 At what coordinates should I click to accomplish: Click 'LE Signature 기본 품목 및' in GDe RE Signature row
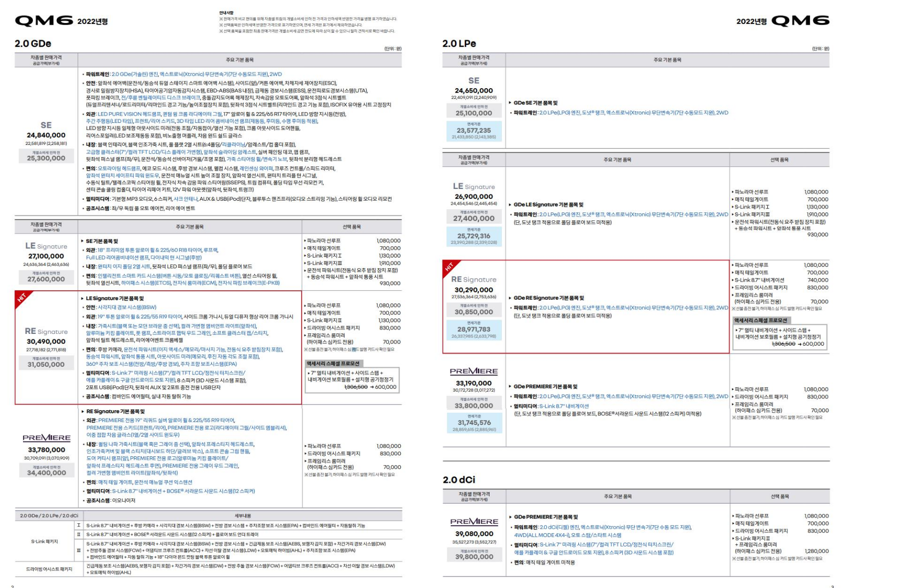[x=115, y=298]
